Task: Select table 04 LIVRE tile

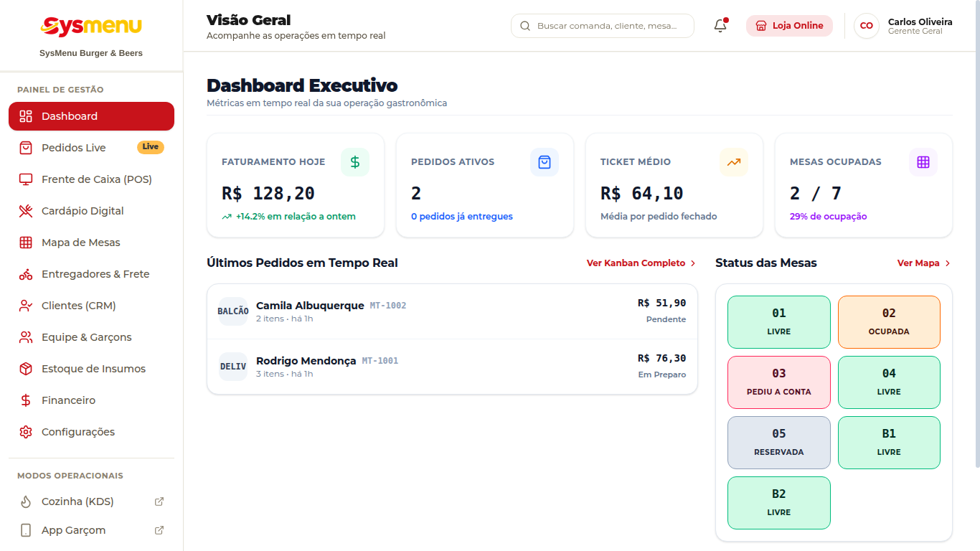Action: pos(889,382)
